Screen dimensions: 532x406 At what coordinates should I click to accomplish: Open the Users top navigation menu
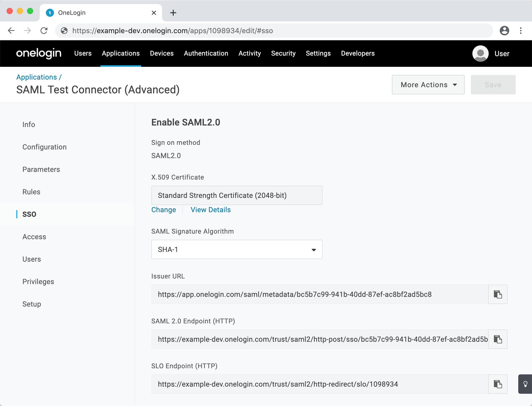pyautogui.click(x=83, y=53)
